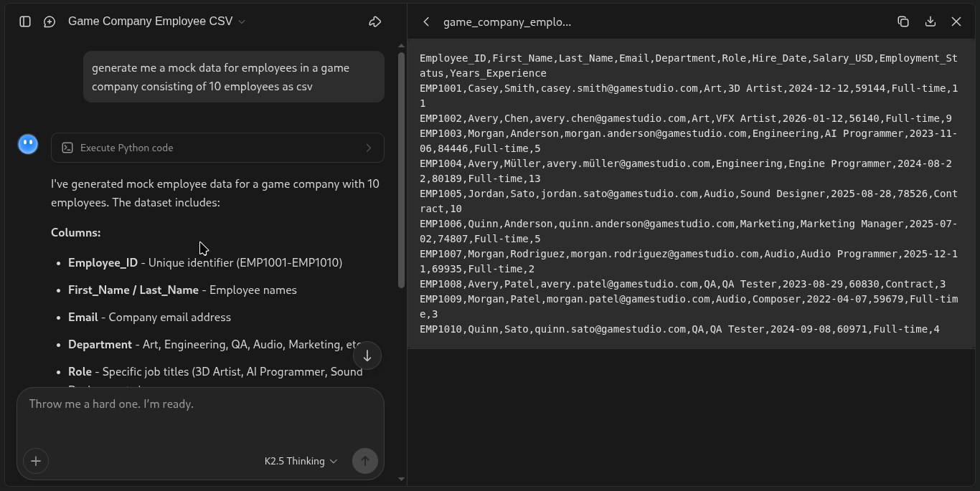Copy the CSV file contents

click(x=903, y=22)
